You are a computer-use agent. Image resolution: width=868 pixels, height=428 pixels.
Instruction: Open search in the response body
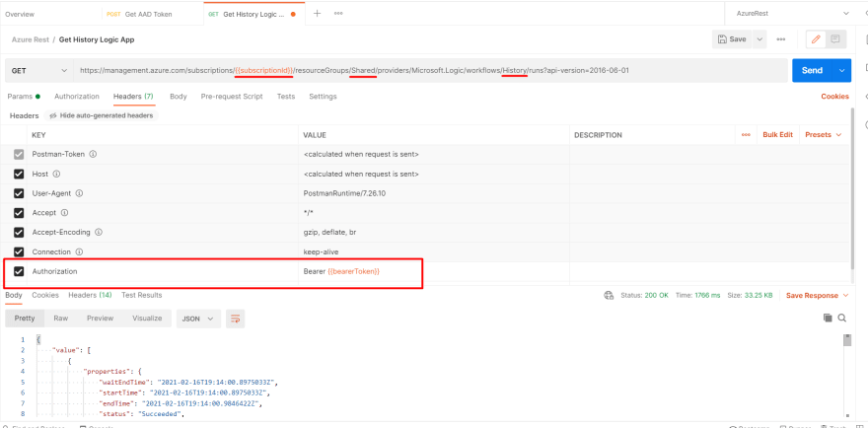point(841,319)
